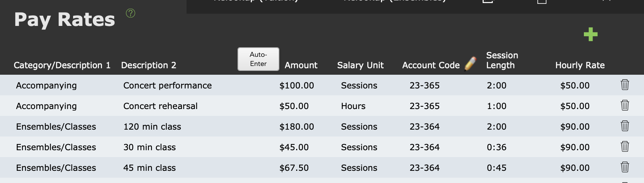Delete the Concert performance pay rate
644x183 pixels.
pos(625,85)
